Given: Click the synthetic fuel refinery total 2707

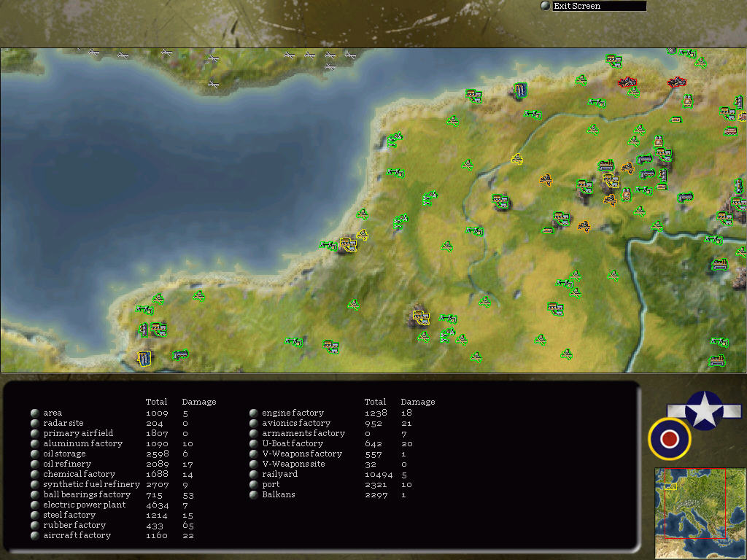Looking at the screenshot, I should [158, 485].
